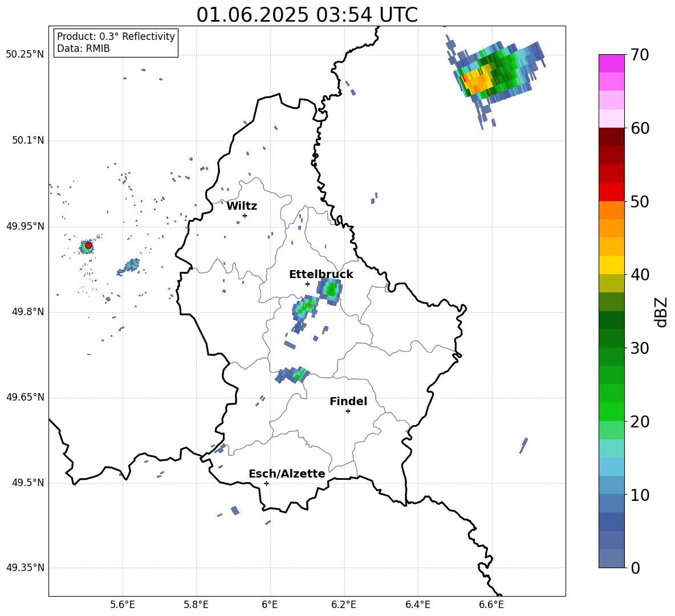The height and width of the screenshot is (616, 675).
Task: Click the cross marker at Esch/Alzette
Action: pos(266,483)
